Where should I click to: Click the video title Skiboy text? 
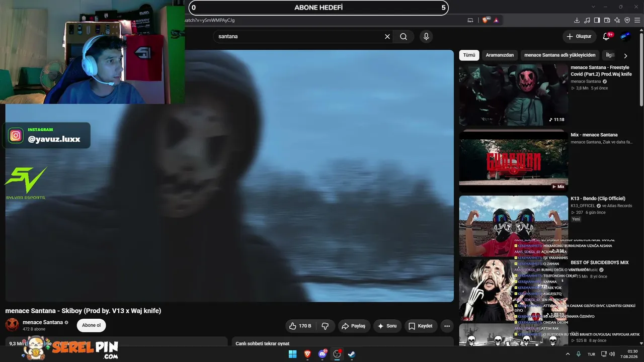coord(83,311)
